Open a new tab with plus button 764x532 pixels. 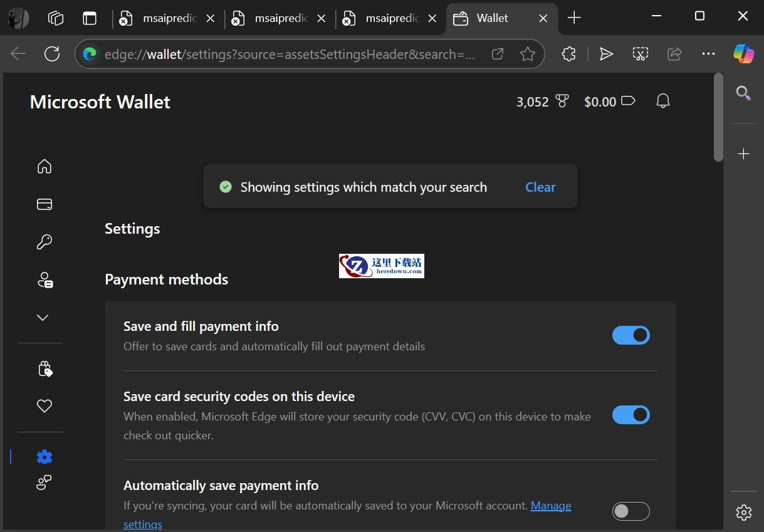click(574, 18)
